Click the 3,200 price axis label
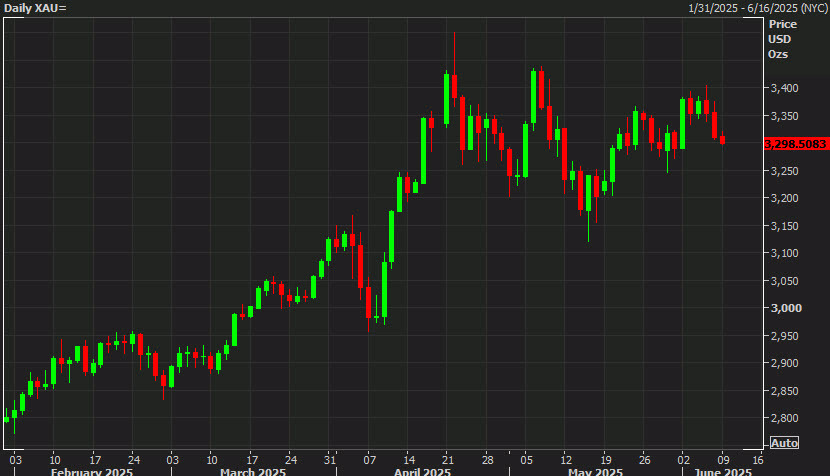The height and width of the screenshot is (476, 830). [785, 198]
